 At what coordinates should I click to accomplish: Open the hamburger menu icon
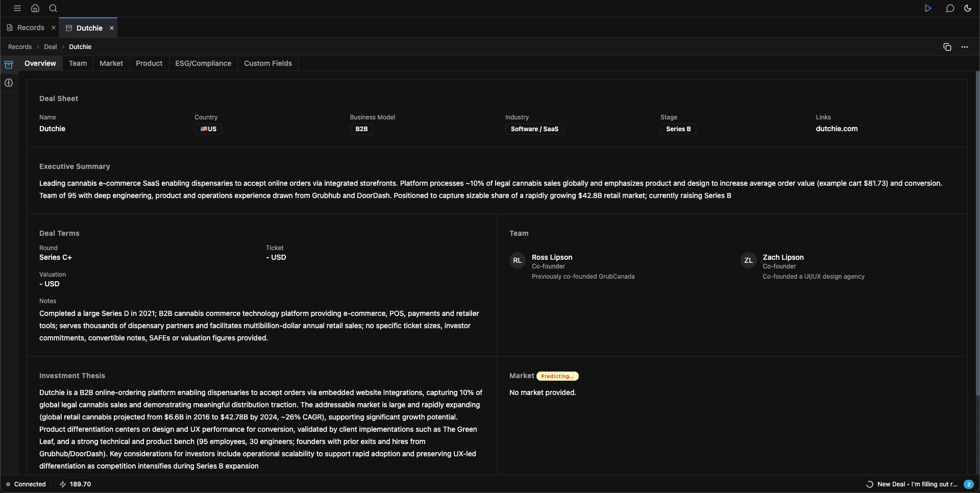coord(17,8)
